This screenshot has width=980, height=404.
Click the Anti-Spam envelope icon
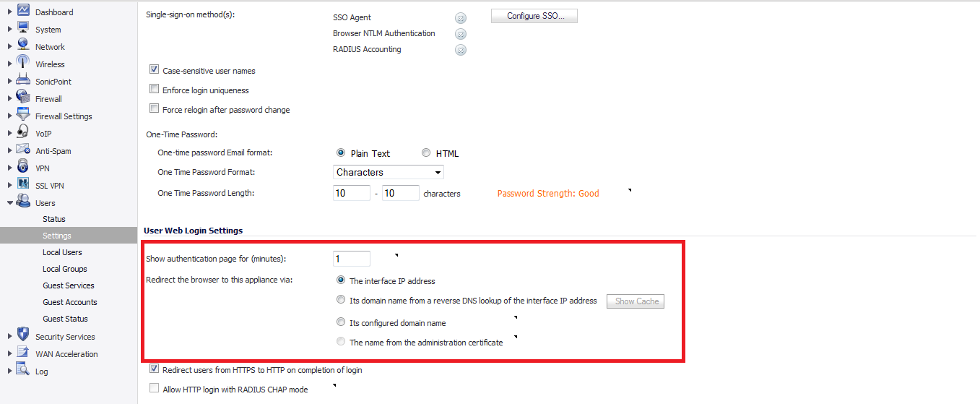(23, 150)
